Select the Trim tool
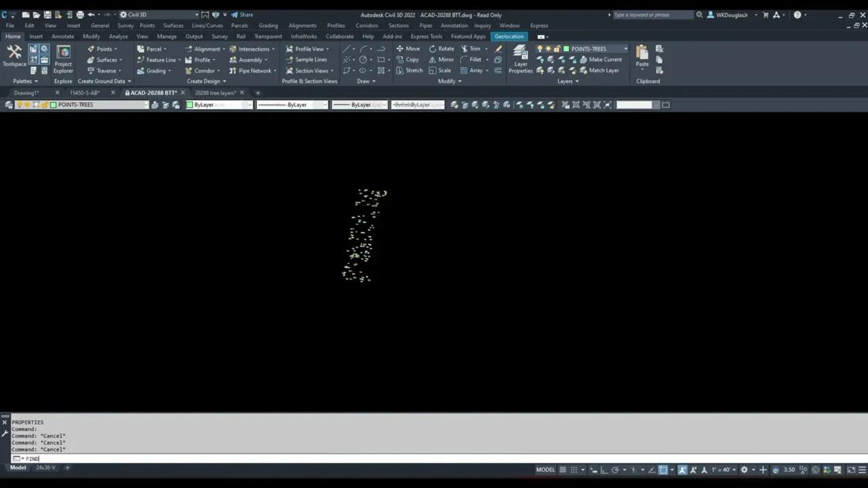Image resolution: width=868 pixels, height=488 pixels. 471,49
